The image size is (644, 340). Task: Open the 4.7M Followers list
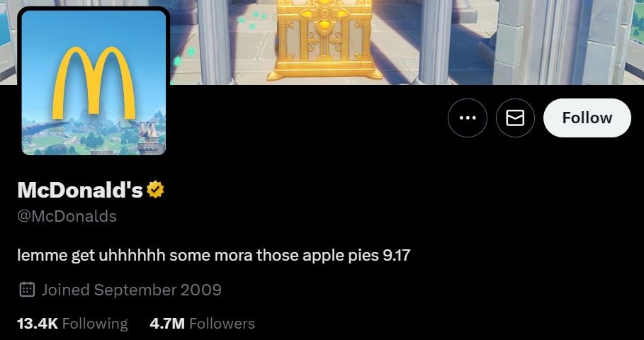click(202, 324)
